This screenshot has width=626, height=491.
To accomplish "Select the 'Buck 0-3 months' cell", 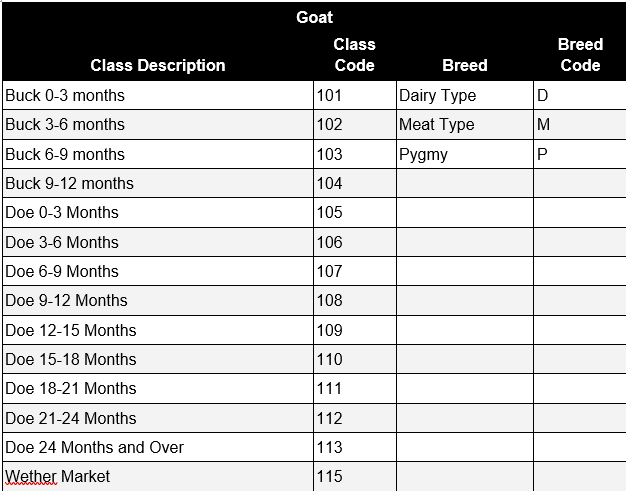I will coord(158,95).
